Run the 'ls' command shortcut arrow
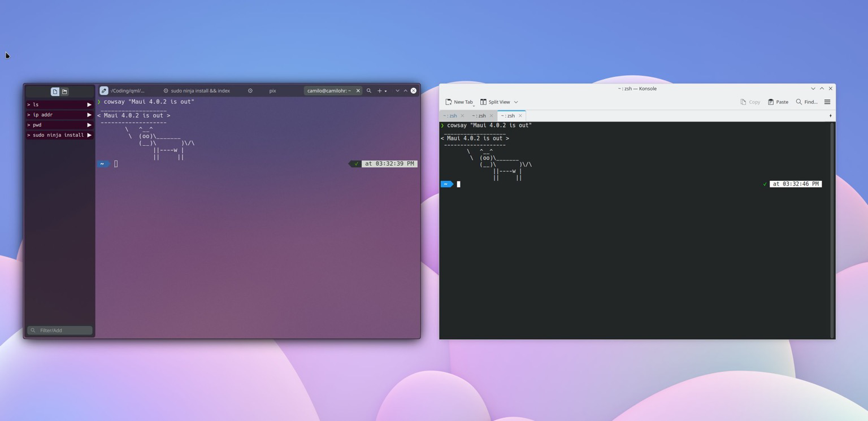This screenshot has width=868, height=421. 89,105
